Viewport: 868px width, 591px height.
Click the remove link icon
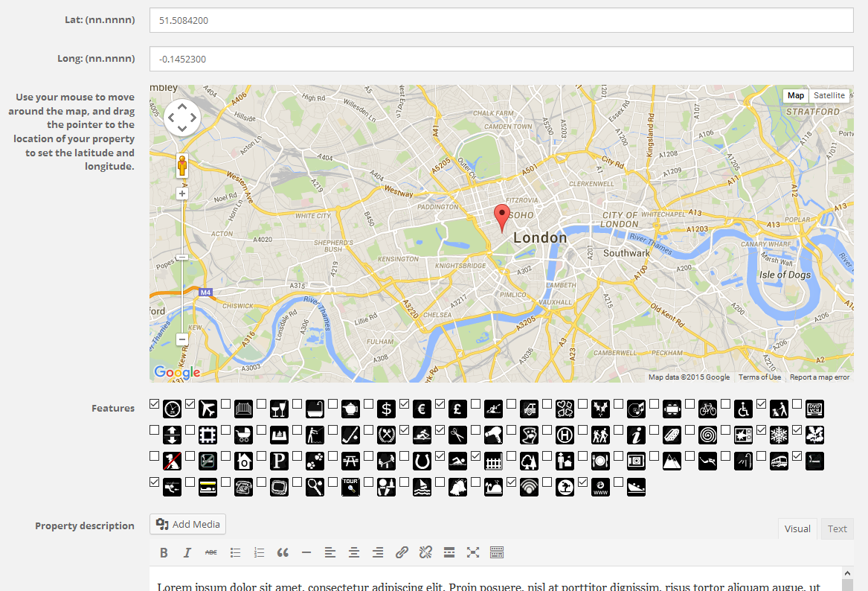click(x=425, y=552)
